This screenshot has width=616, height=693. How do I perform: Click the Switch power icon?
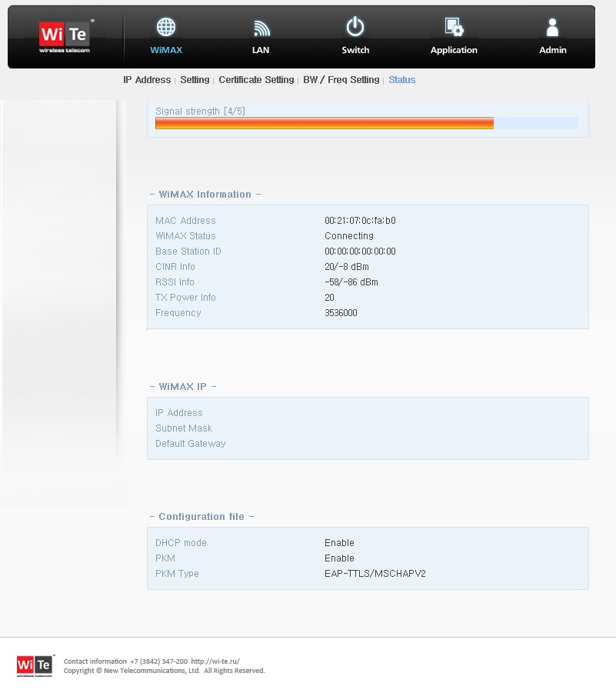[355, 26]
